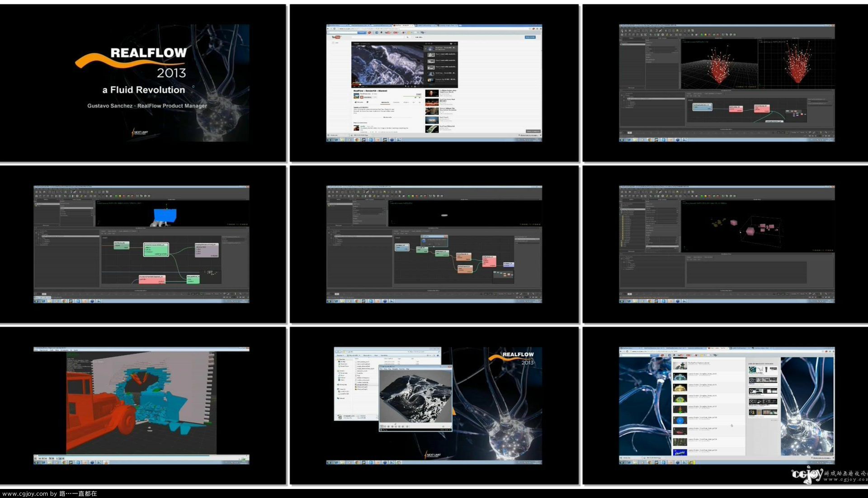Open the Chunky video thumbnail at playlist bottom
The width and height of the screenshot is (868, 498).
point(680,452)
